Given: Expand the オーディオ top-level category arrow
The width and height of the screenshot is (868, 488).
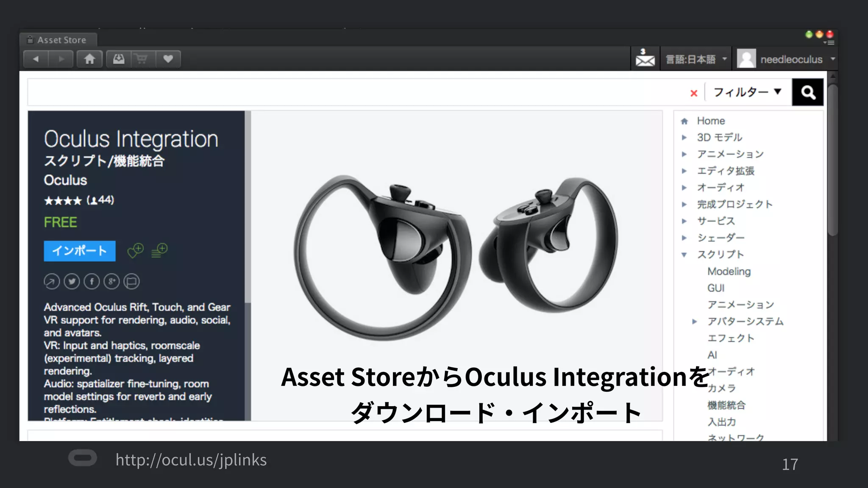Looking at the screenshot, I should (684, 188).
